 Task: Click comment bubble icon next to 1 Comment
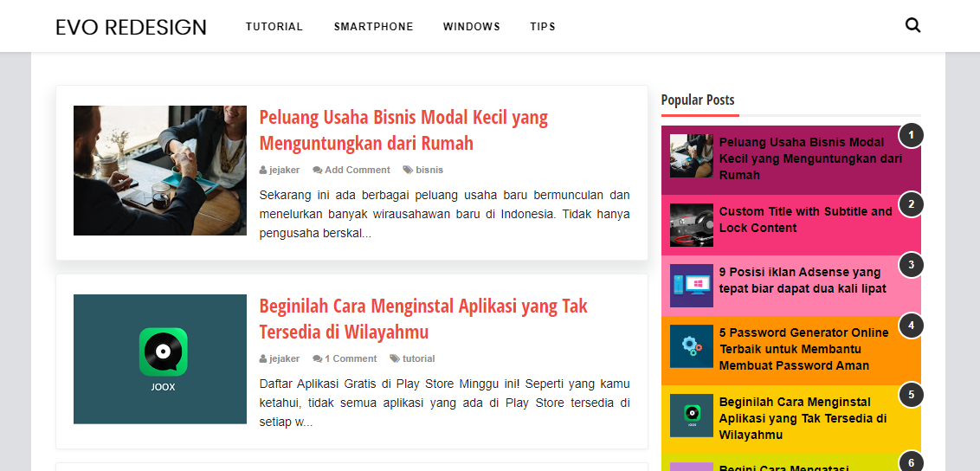click(318, 358)
